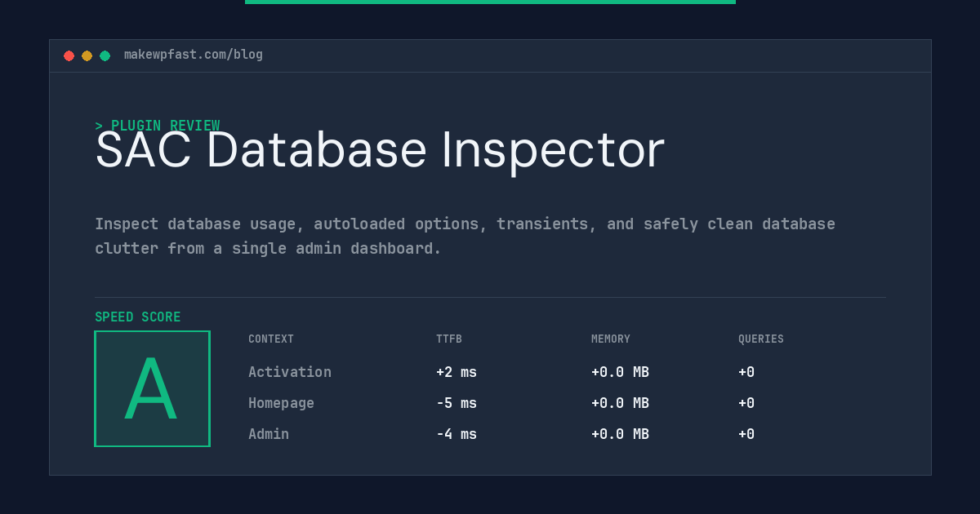Click the QUERIES column header

click(761, 339)
